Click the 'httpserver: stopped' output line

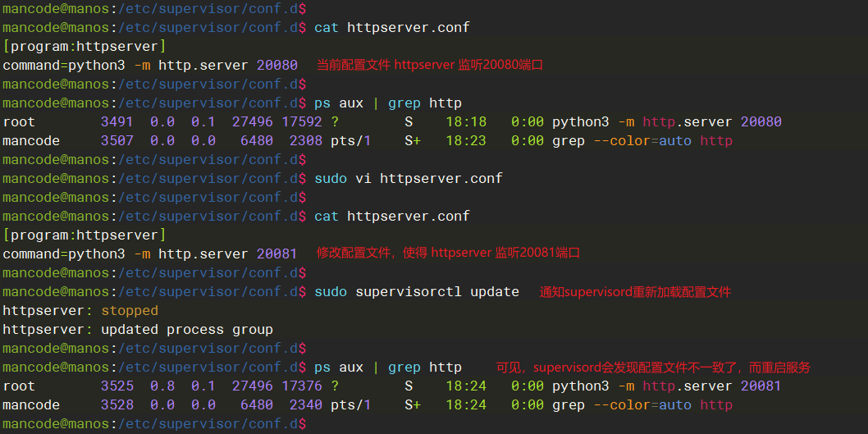point(80,311)
